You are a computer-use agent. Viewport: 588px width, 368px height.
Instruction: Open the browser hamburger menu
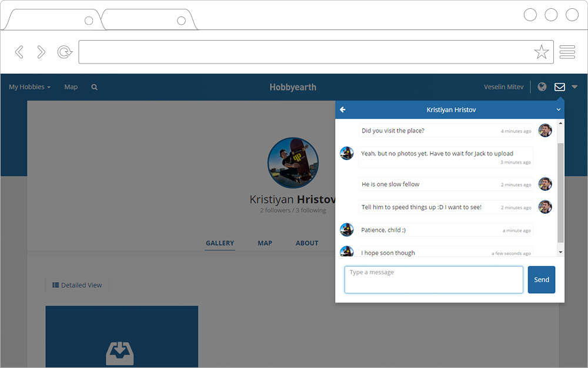(x=567, y=52)
